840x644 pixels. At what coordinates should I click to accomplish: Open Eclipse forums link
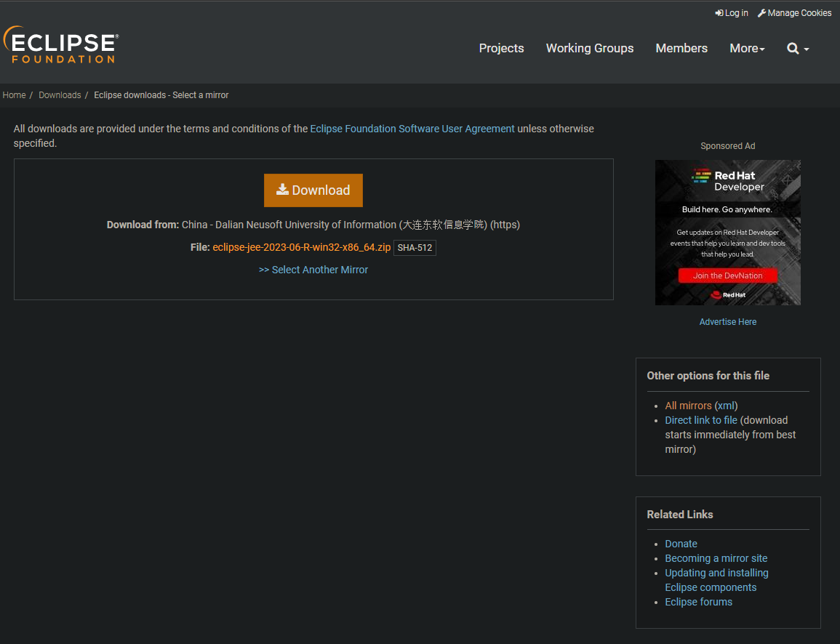coord(698,602)
